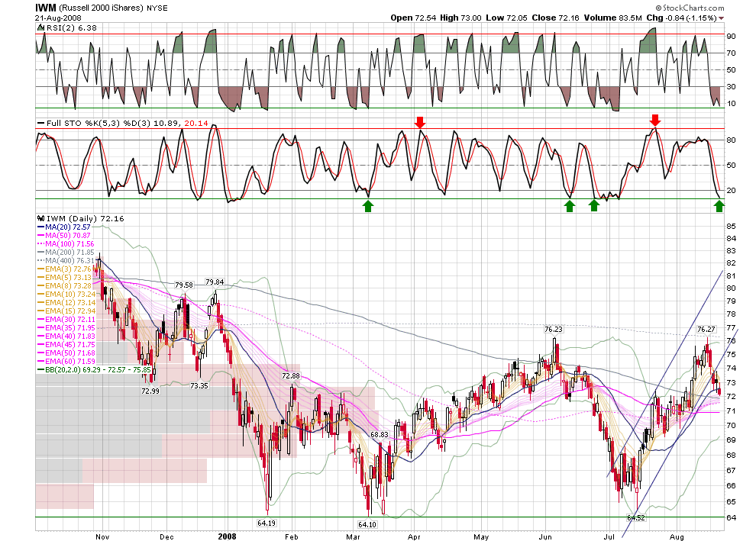Screen dimensions: 756x541
Task: Click the EMA(5) 73.13 legend entry
Action: (x=65, y=278)
